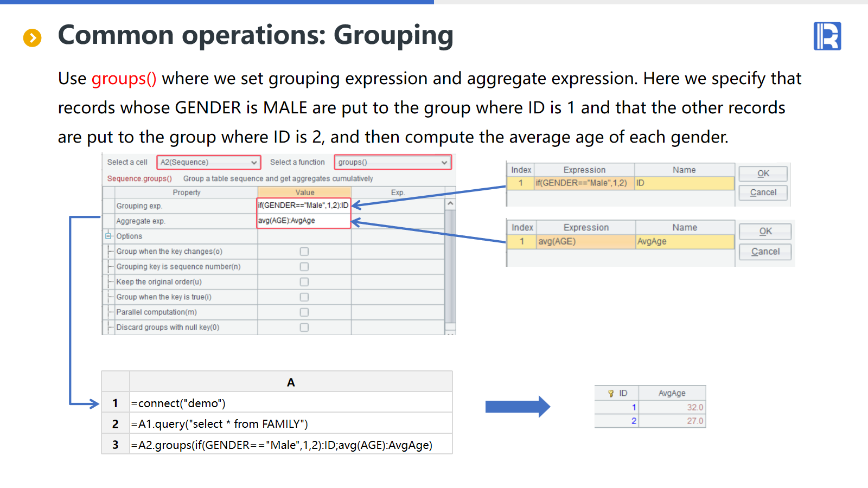Image resolution: width=868 pixels, height=488 pixels.
Task: Select cell A3 with the groups formula
Action: coord(290,445)
